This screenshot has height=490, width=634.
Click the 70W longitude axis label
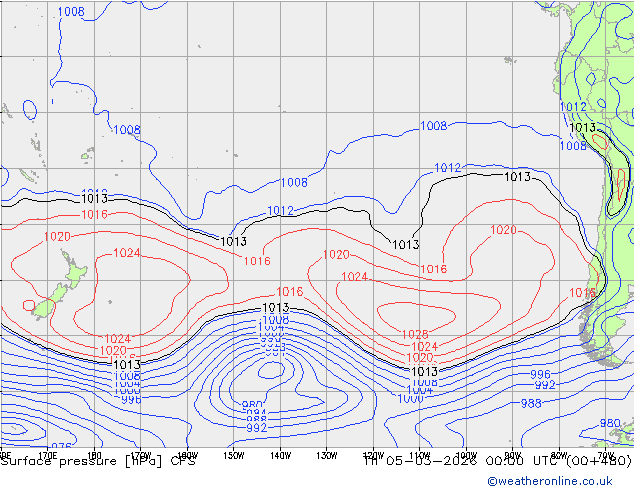click(605, 455)
